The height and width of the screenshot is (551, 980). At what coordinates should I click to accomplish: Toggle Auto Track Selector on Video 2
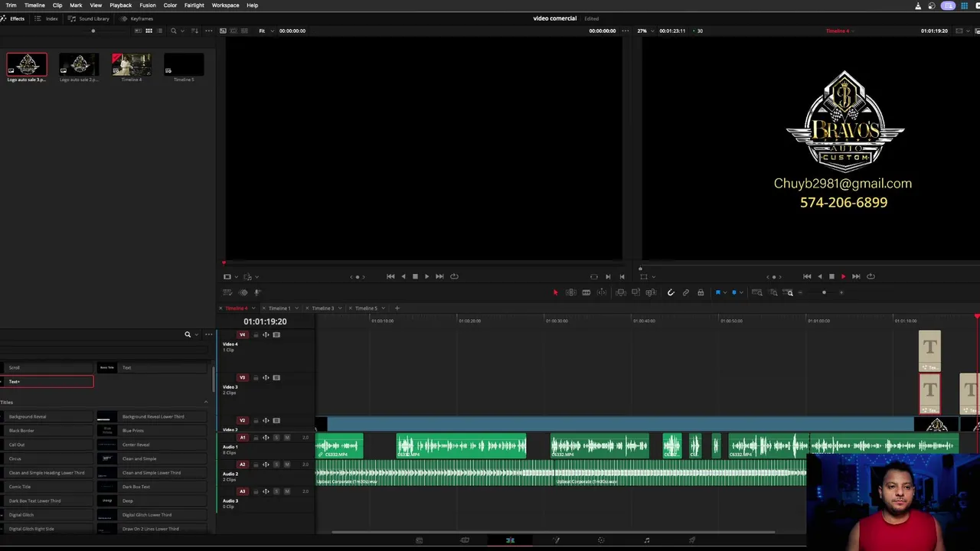266,420
